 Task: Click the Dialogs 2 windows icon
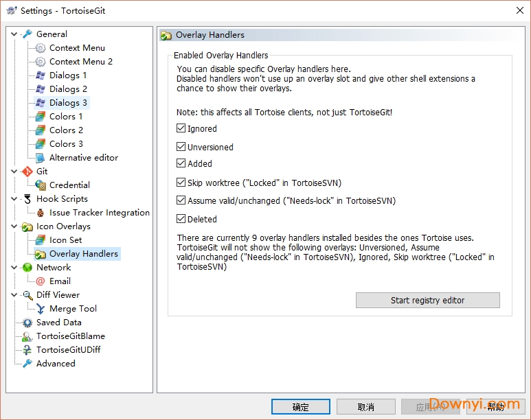click(41, 89)
